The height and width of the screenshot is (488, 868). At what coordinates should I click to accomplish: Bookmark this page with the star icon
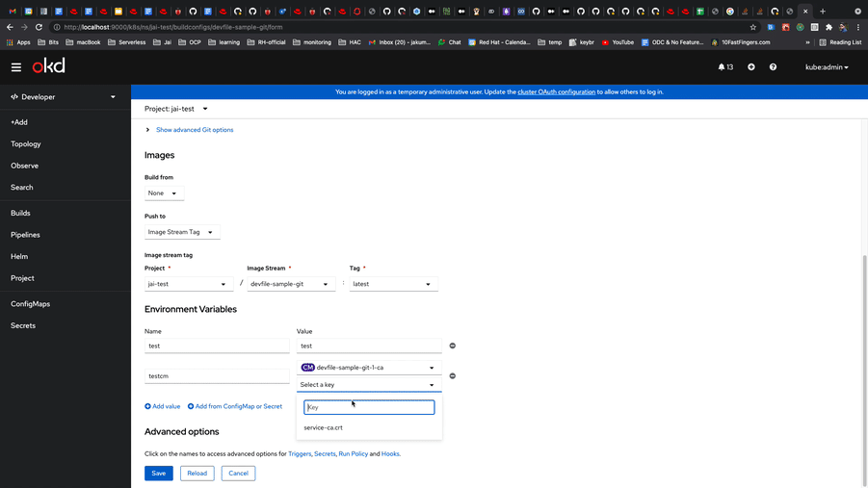point(752,27)
